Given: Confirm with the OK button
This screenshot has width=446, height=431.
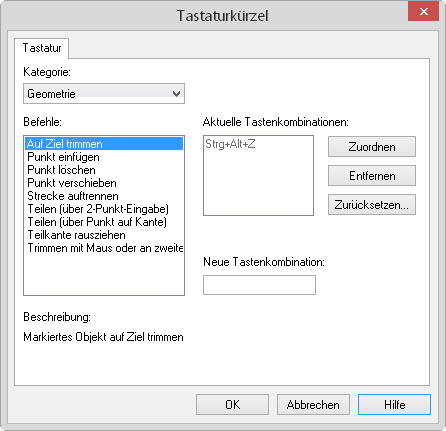Looking at the screenshot, I should [232, 404].
